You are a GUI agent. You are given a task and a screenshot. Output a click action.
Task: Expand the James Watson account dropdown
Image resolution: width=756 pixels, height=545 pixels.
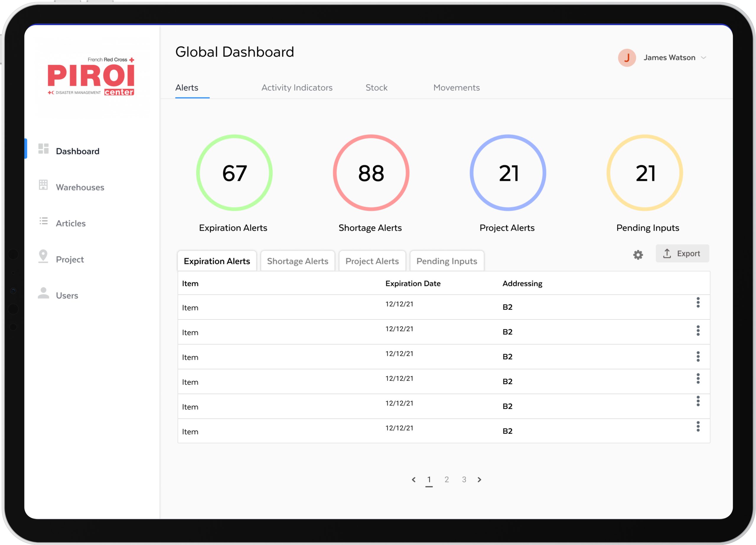pyautogui.click(x=703, y=58)
